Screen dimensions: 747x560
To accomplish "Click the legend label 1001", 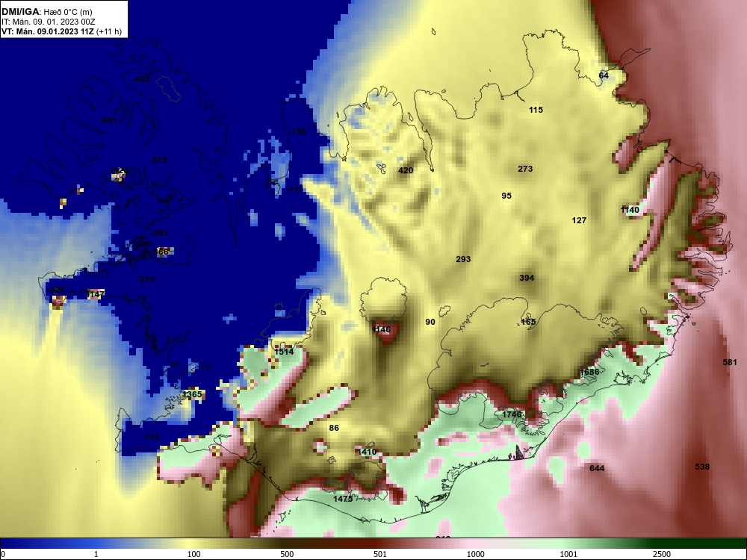I will (x=568, y=554).
